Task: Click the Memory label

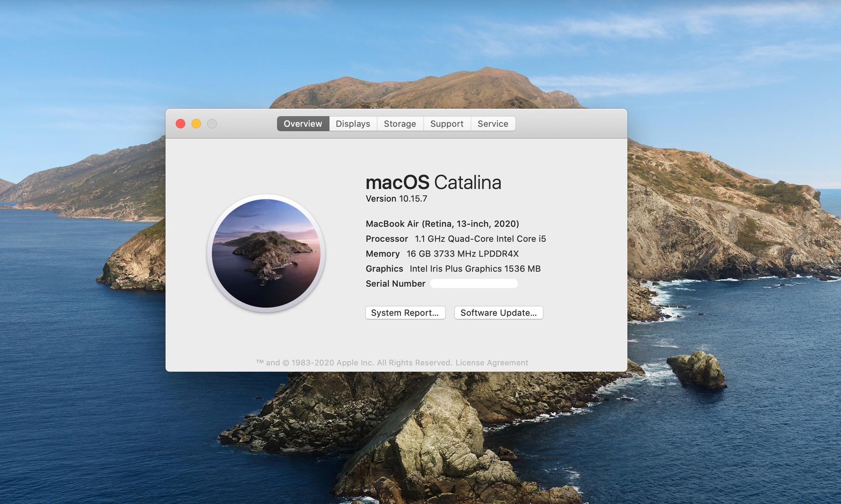Action: (x=382, y=254)
